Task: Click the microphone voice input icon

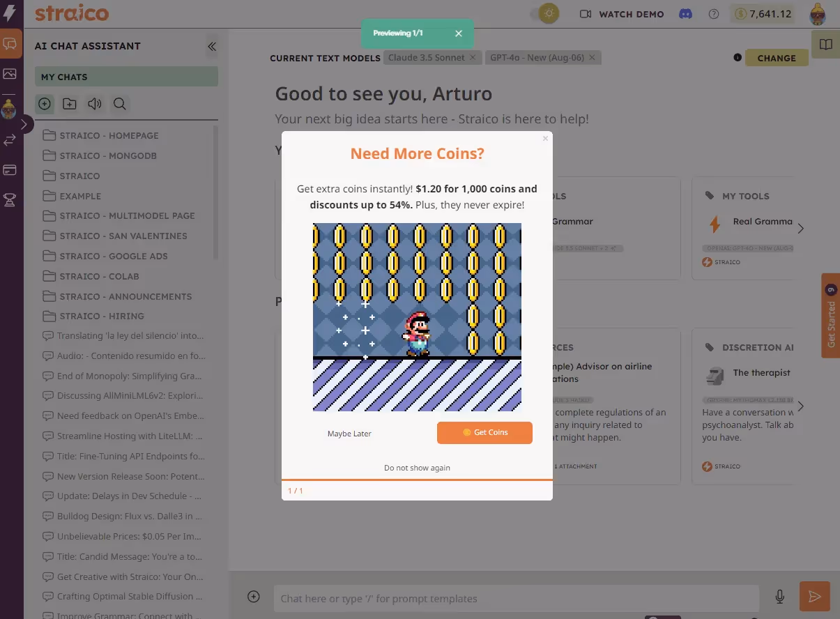Action: pyautogui.click(x=780, y=597)
